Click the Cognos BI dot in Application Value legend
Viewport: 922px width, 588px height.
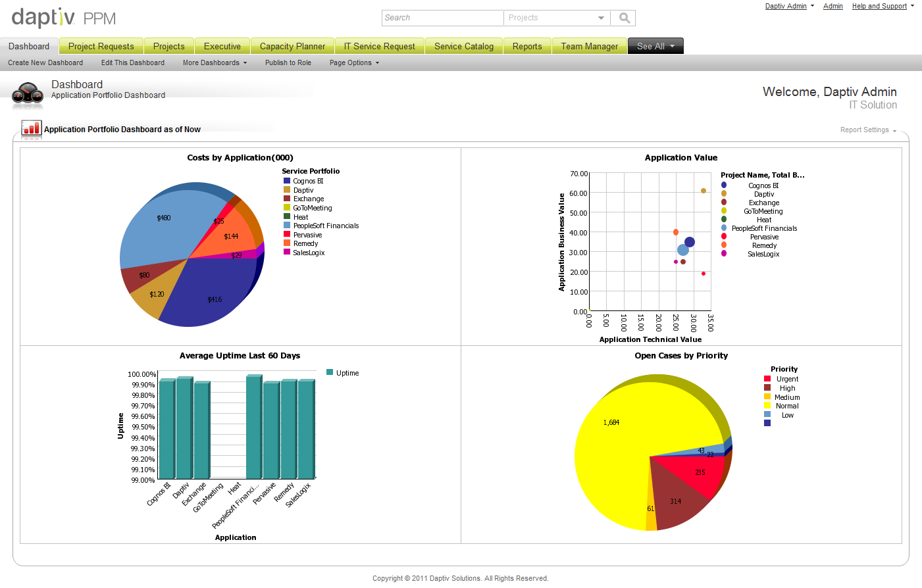tap(724, 185)
